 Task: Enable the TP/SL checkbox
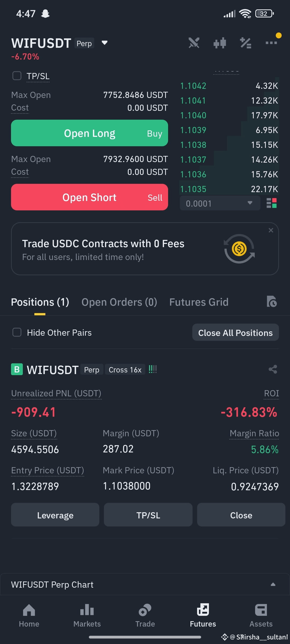(x=17, y=76)
